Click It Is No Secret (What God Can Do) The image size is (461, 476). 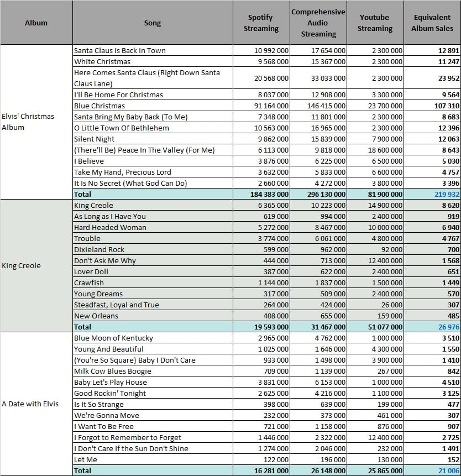(x=153, y=183)
